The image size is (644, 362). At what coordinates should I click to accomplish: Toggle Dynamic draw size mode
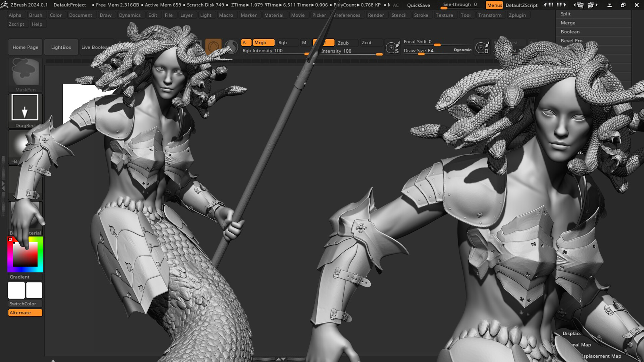tap(463, 50)
